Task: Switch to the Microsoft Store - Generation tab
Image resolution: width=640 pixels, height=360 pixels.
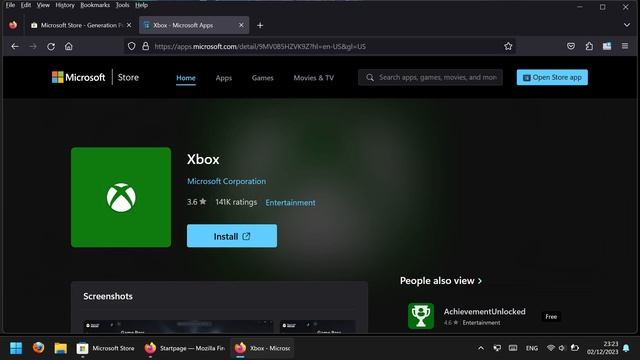Action: coord(81,25)
